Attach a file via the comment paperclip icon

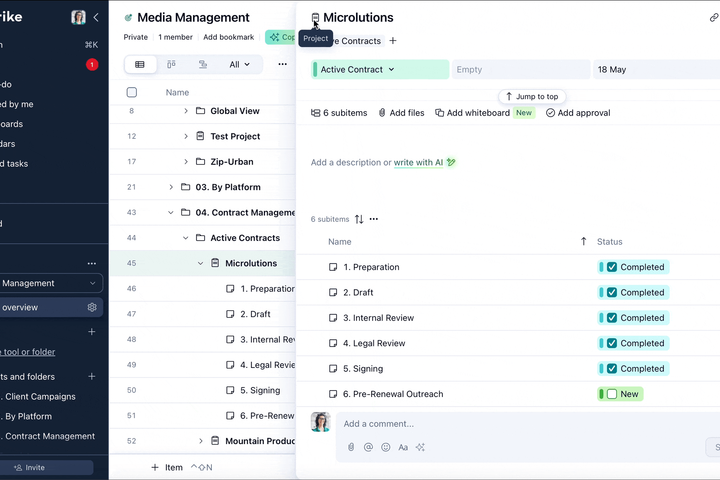(x=351, y=447)
